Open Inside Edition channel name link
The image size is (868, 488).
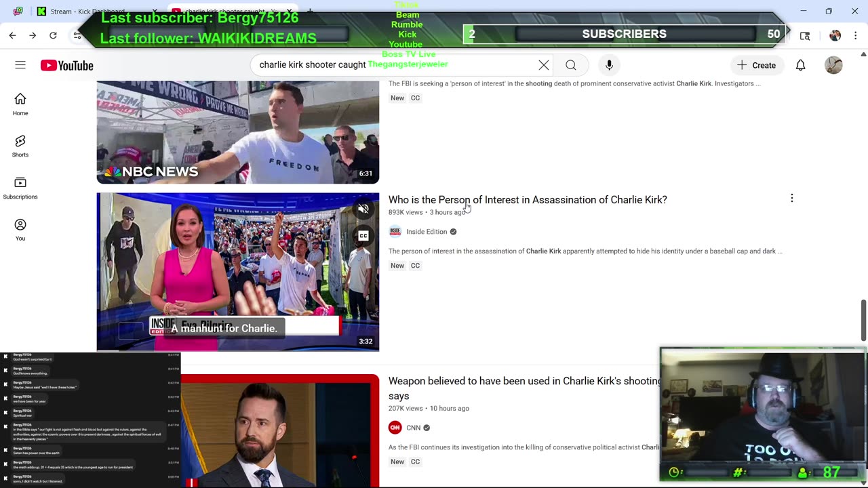pos(427,232)
